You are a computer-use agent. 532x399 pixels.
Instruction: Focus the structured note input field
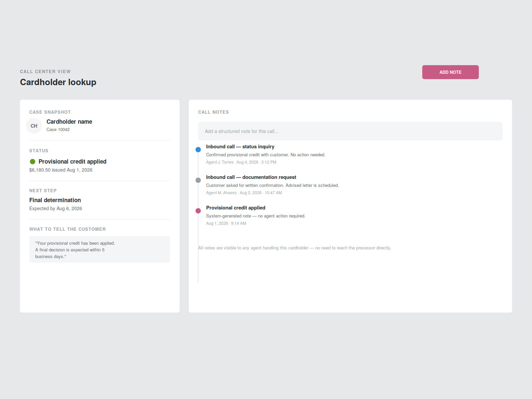350,131
